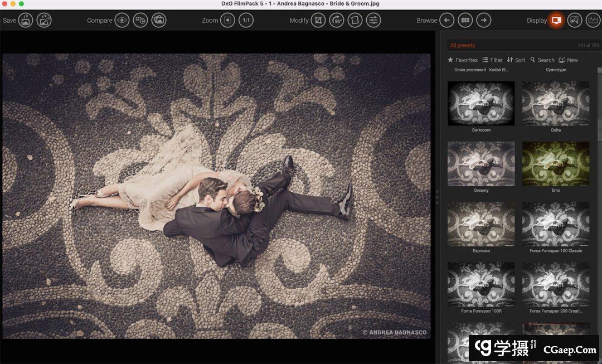602x364 pixels.
Task: Go to the next image
Action: (x=483, y=21)
